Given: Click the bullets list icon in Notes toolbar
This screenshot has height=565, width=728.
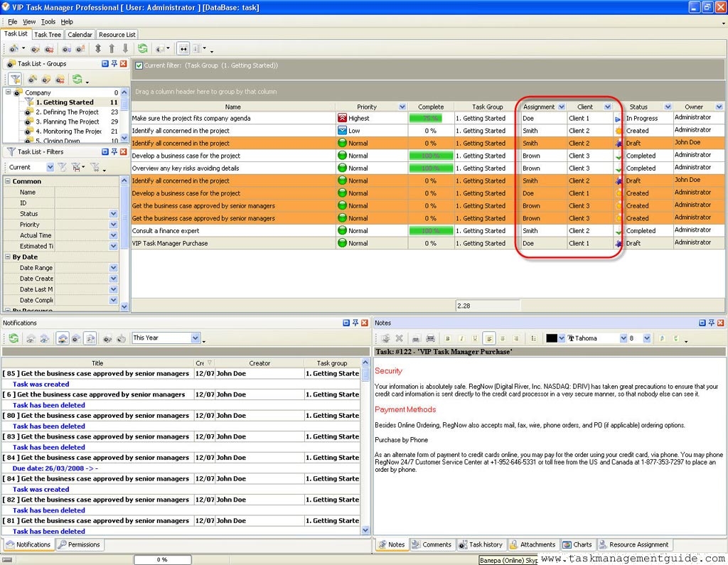Looking at the screenshot, I should (x=533, y=338).
